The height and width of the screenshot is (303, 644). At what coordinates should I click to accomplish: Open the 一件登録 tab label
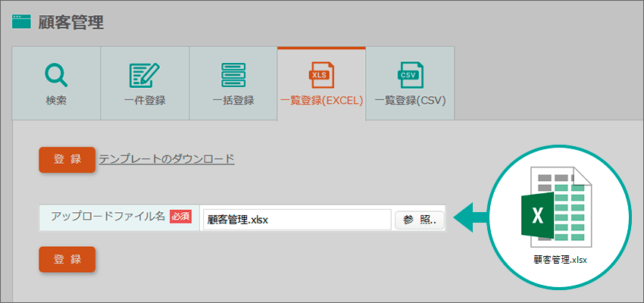[x=145, y=101]
